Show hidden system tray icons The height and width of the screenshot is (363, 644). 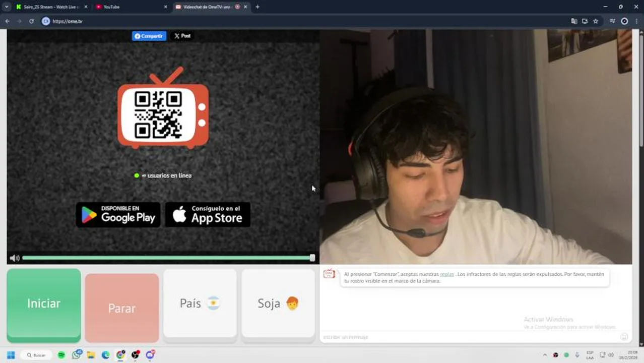point(544,355)
